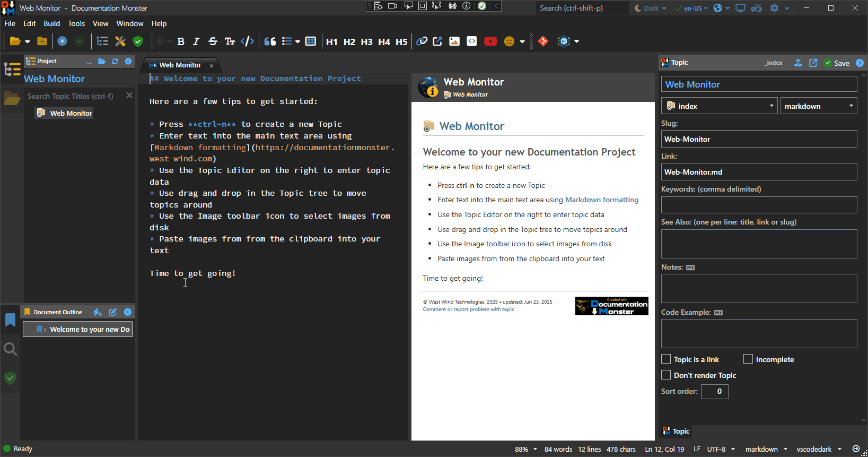868x457 pixels.
Task: Clear the topic search with X button
Action: tap(129, 96)
